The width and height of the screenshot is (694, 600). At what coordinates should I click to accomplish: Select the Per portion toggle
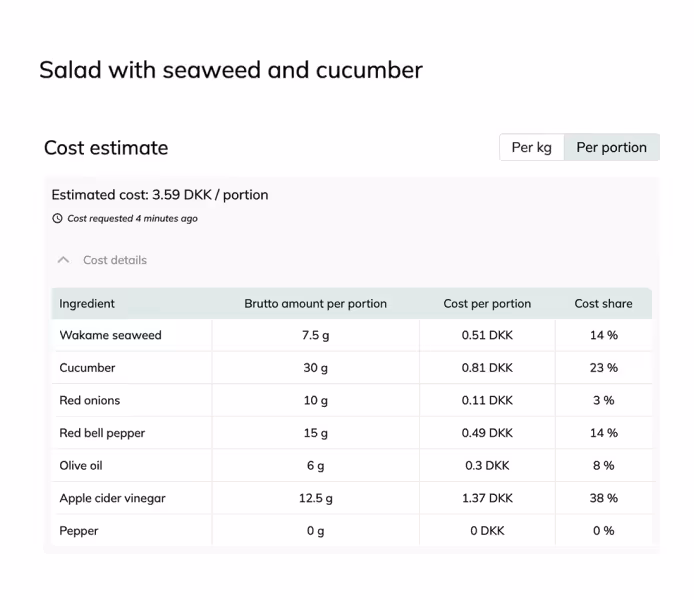click(x=611, y=147)
